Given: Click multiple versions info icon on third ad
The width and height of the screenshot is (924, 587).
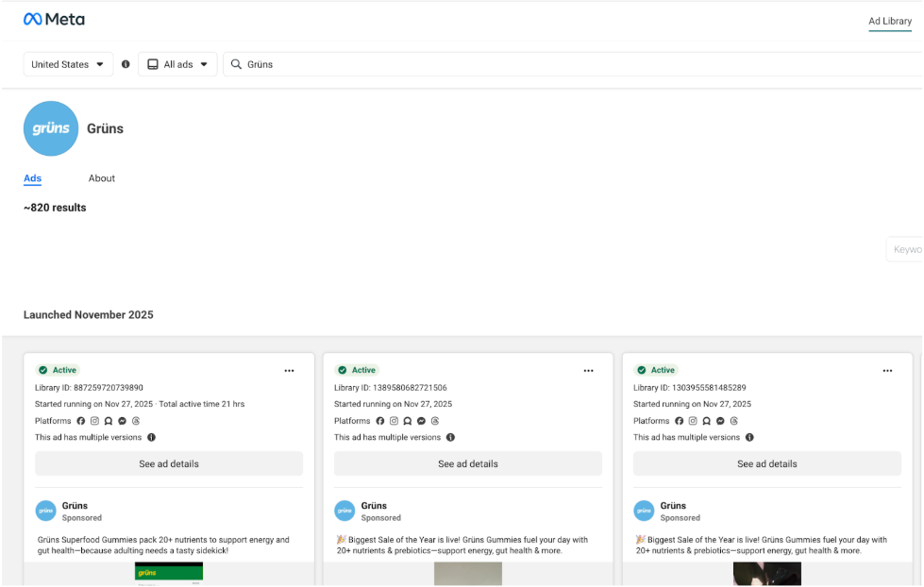Looking at the screenshot, I should [x=749, y=438].
